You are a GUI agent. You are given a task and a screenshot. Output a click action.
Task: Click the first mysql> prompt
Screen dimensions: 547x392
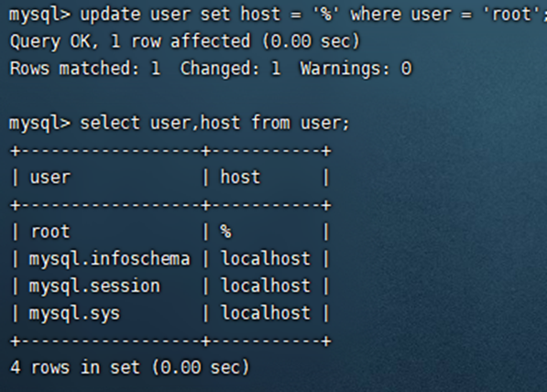pyautogui.click(x=39, y=15)
